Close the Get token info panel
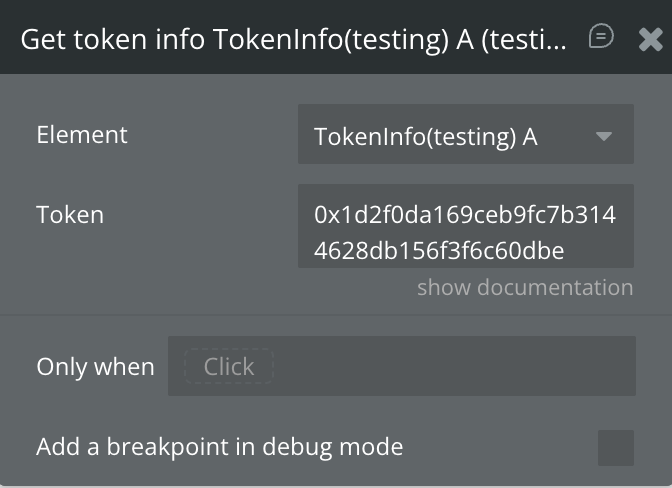Viewport: 672px width, 488px height. (649, 39)
